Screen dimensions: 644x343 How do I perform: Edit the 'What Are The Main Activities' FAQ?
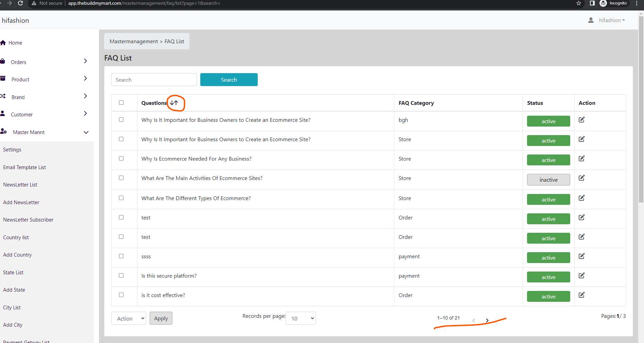581,178
